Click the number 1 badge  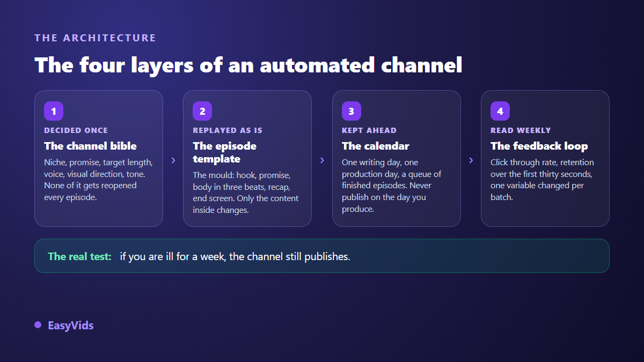[54, 111]
